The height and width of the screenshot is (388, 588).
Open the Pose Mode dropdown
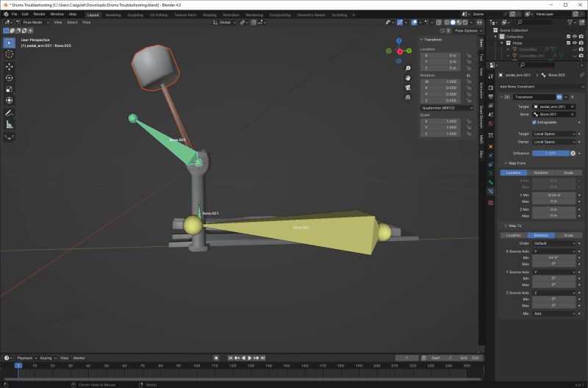point(33,23)
